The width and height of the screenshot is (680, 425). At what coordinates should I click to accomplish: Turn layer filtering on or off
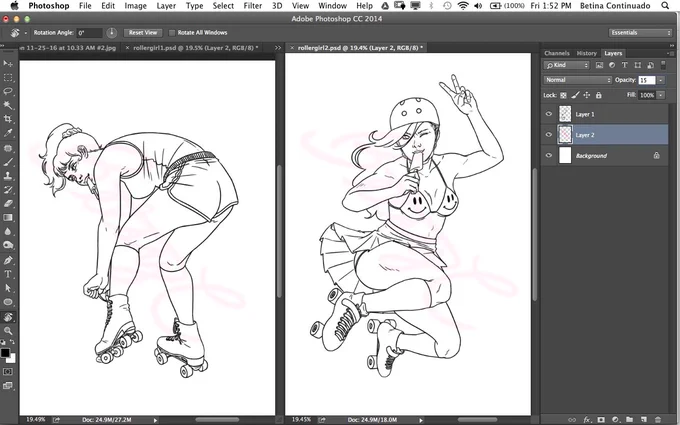click(663, 65)
